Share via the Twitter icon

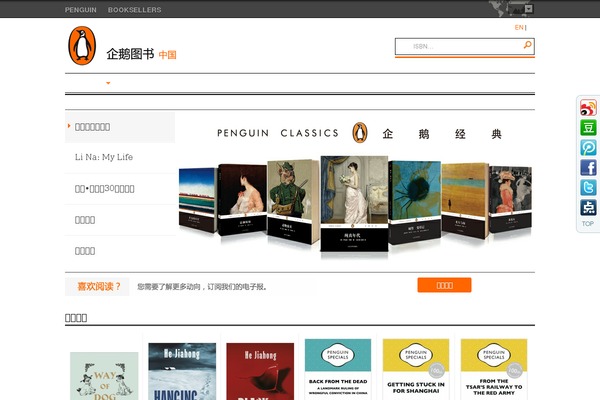588,188
